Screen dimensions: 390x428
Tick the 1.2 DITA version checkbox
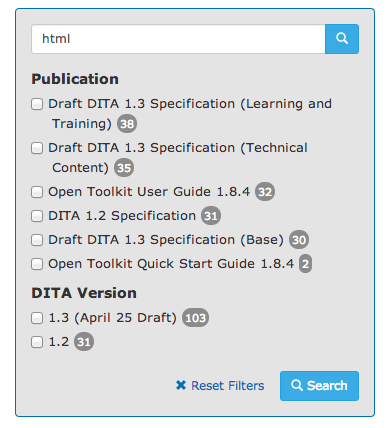tap(37, 342)
